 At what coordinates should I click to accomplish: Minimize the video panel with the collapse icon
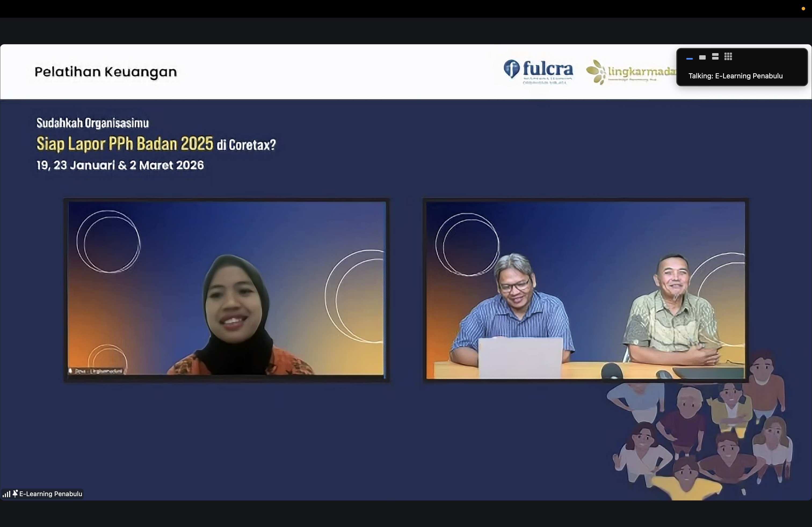(690, 58)
